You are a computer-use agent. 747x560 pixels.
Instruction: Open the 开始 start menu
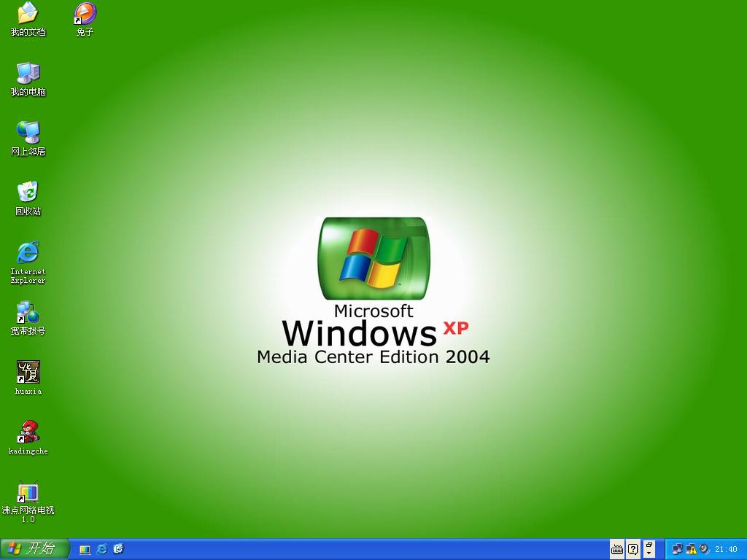(x=34, y=548)
